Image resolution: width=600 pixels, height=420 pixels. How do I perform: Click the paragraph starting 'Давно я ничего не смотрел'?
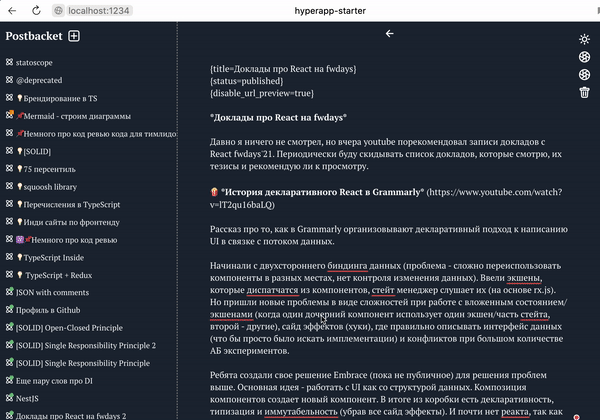386,154
